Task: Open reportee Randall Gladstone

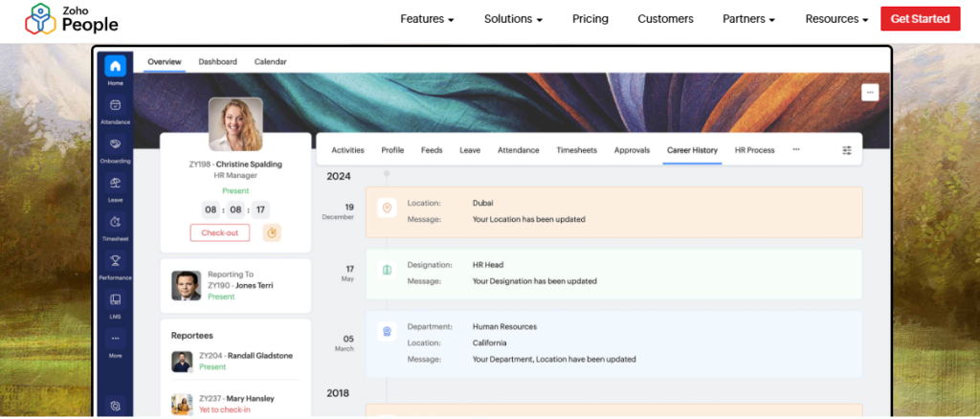Action: 246,355
